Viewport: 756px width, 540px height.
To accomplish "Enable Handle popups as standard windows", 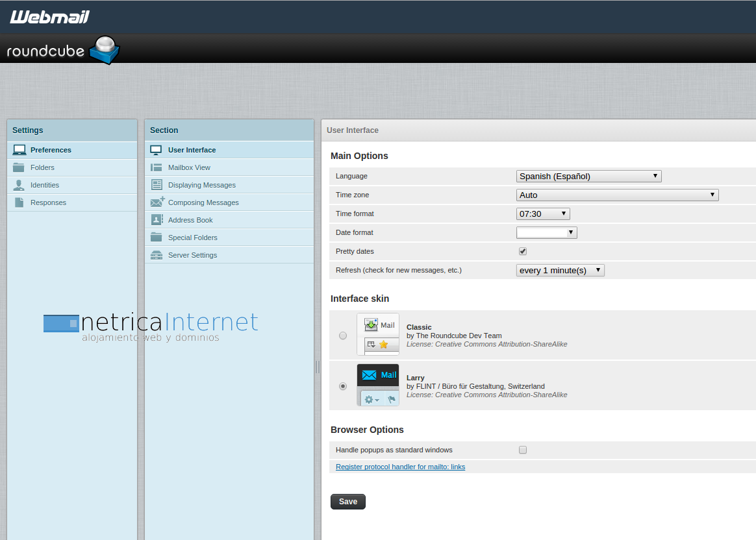I will point(523,450).
